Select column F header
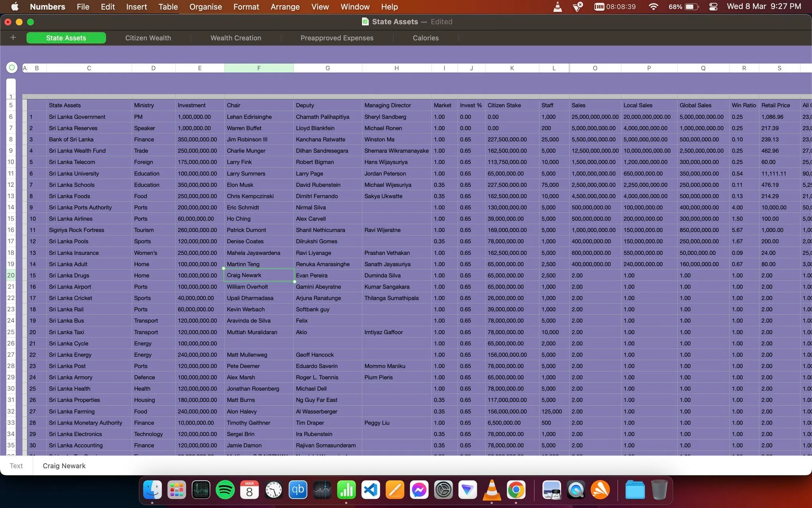812x508 pixels. point(259,68)
